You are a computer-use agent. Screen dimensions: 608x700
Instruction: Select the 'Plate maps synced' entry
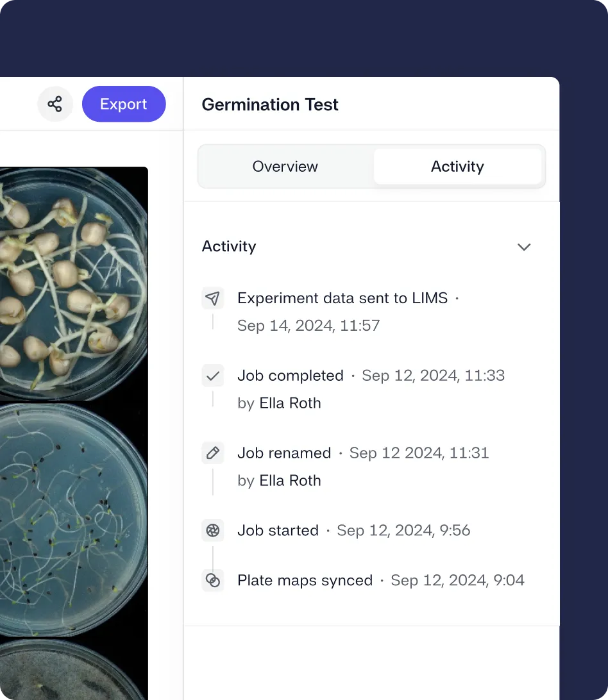point(305,580)
